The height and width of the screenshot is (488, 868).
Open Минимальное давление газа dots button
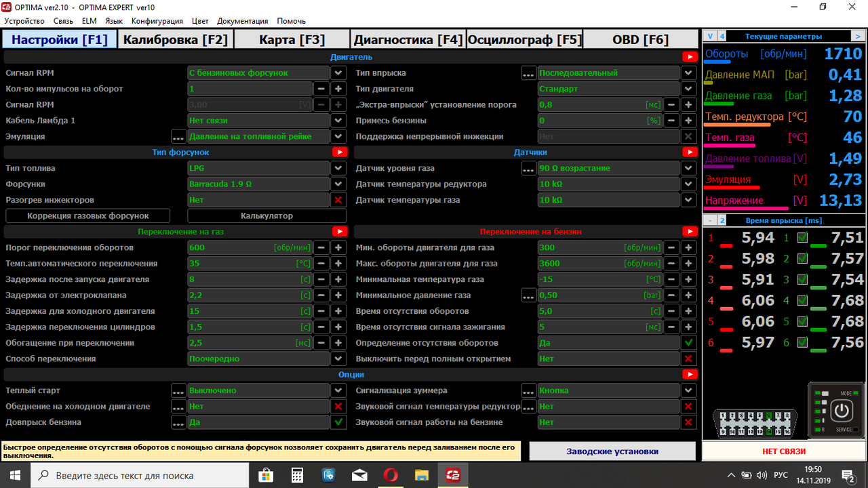[x=528, y=296]
